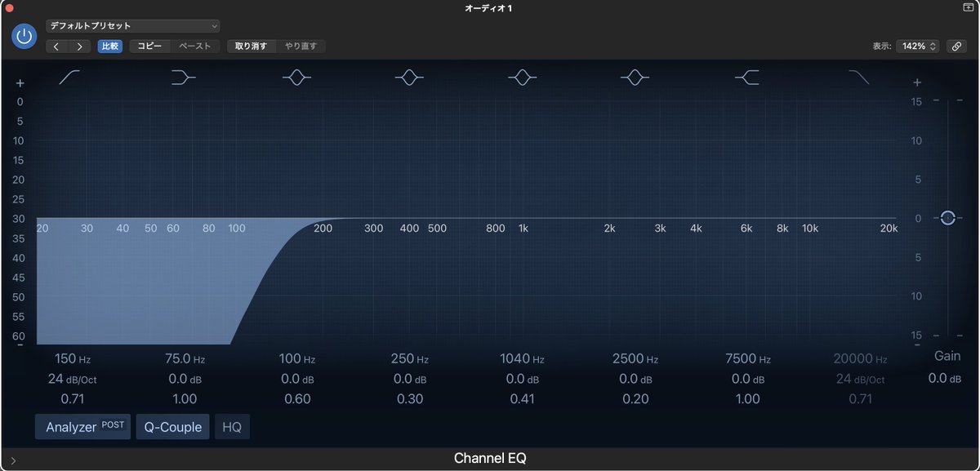Toggle the plugin power button
This screenshot has height=471, width=980.
pyautogui.click(x=24, y=36)
